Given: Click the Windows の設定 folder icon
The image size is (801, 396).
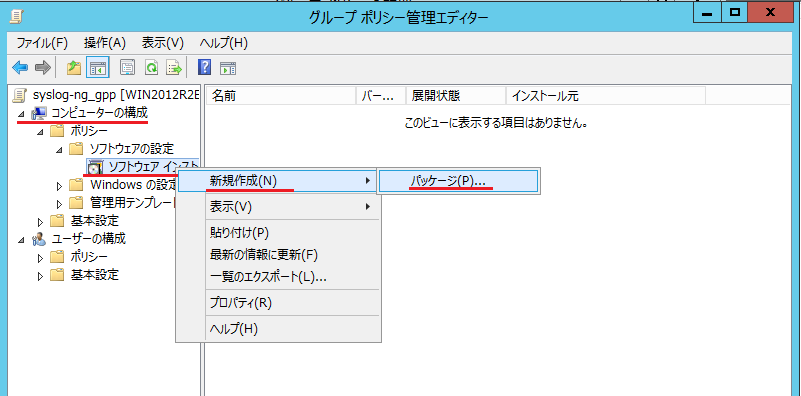Looking at the screenshot, I should (x=76, y=184).
